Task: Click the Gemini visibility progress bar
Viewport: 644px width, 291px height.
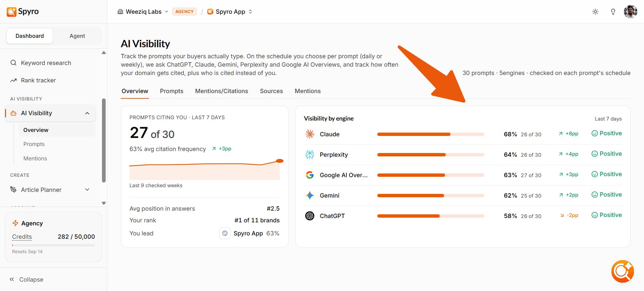Action: (431, 196)
